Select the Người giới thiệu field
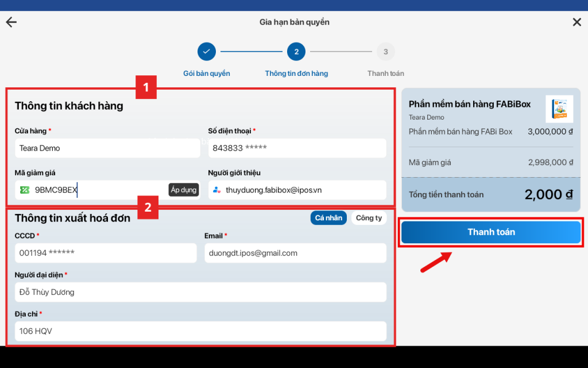 point(303,190)
